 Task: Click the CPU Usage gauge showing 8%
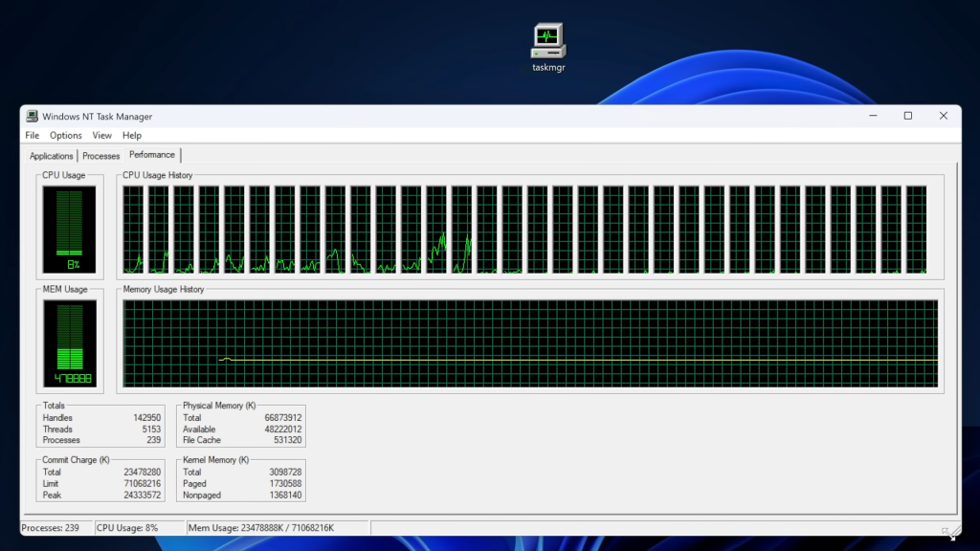tap(69, 230)
